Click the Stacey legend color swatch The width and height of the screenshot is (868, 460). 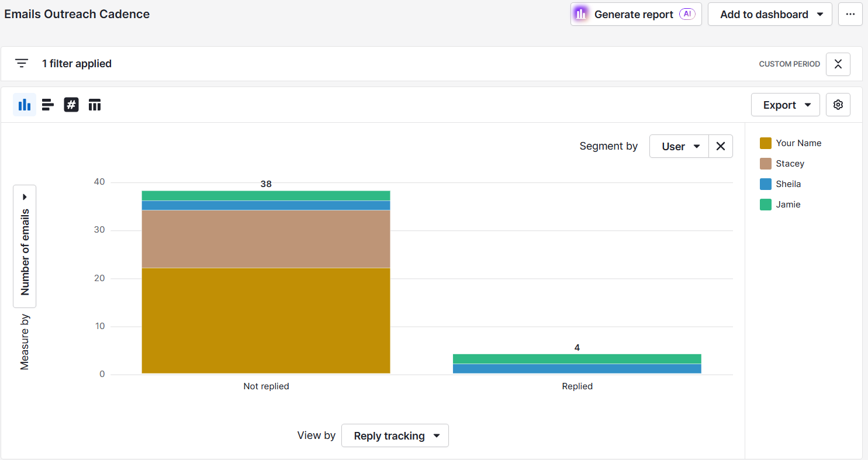[x=766, y=164]
